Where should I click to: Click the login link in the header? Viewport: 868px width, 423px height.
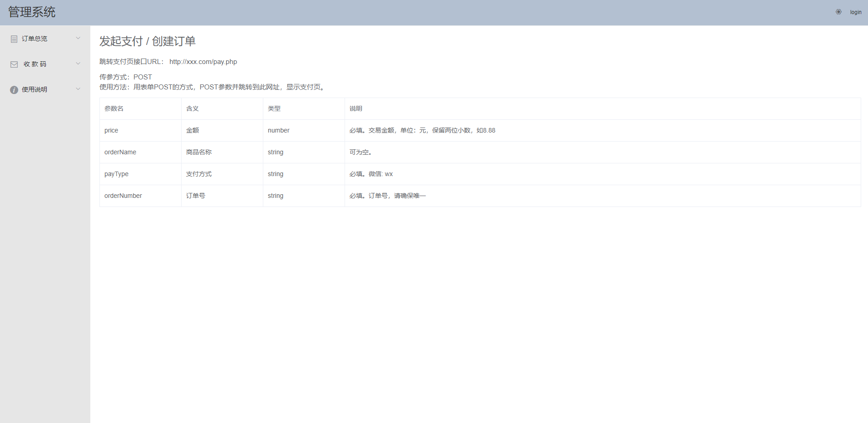coord(856,12)
